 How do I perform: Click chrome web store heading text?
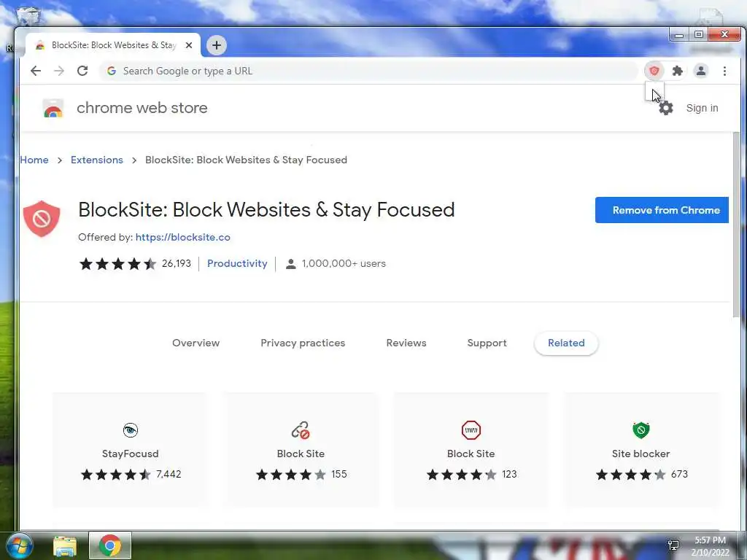pyautogui.click(x=142, y=108)
